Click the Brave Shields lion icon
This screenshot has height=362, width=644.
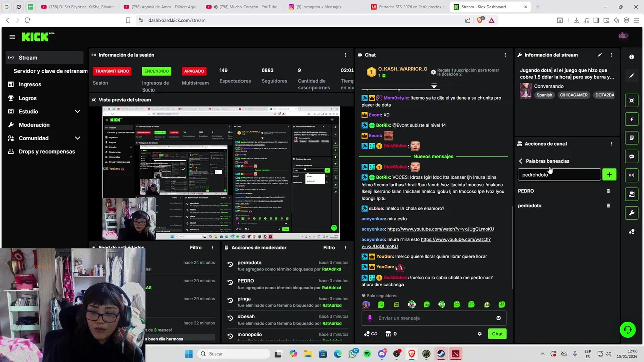click(480, 20)
